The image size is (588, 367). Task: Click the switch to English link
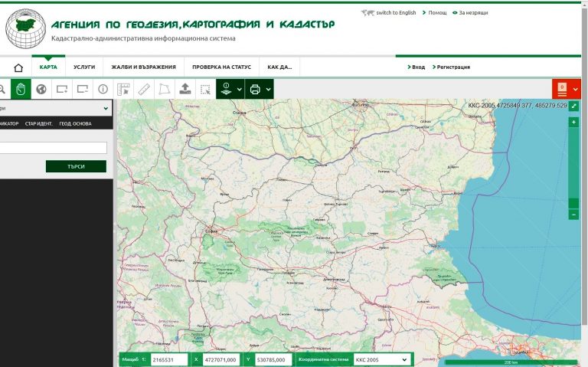(395, 13)
